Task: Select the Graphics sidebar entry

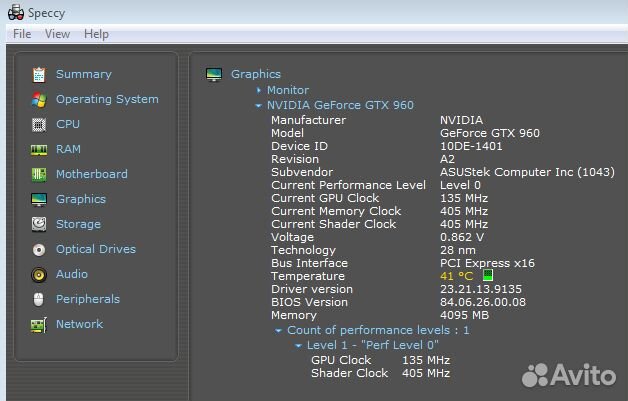Action: (x=81, y=199)
